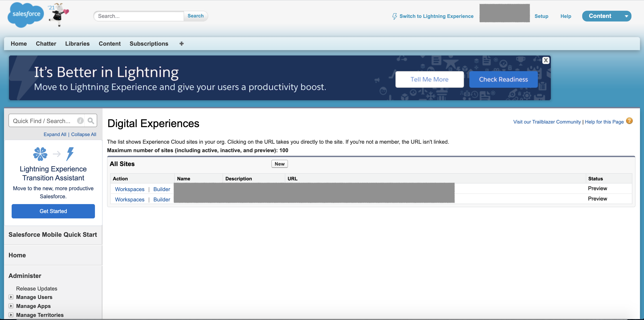Create a New site
Viewport: 644px width, 320px height.
279,164
